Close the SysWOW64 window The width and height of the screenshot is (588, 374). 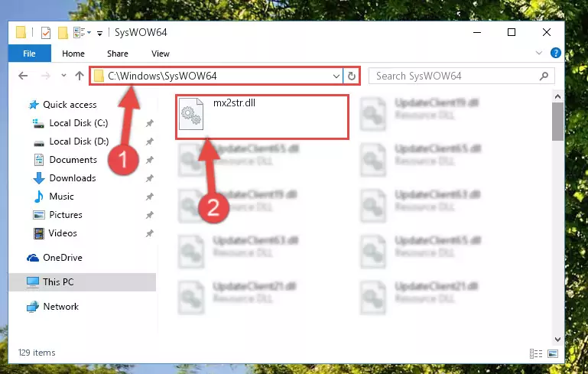tap(547, 33)
